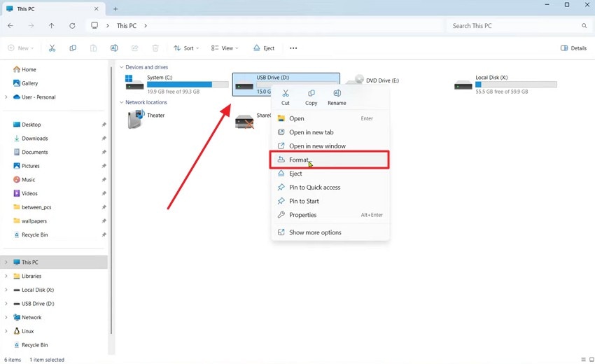Unpin Documents using its pin icon
The height and width of the screenshot is (364, 595).
click(x=104, y=152)
